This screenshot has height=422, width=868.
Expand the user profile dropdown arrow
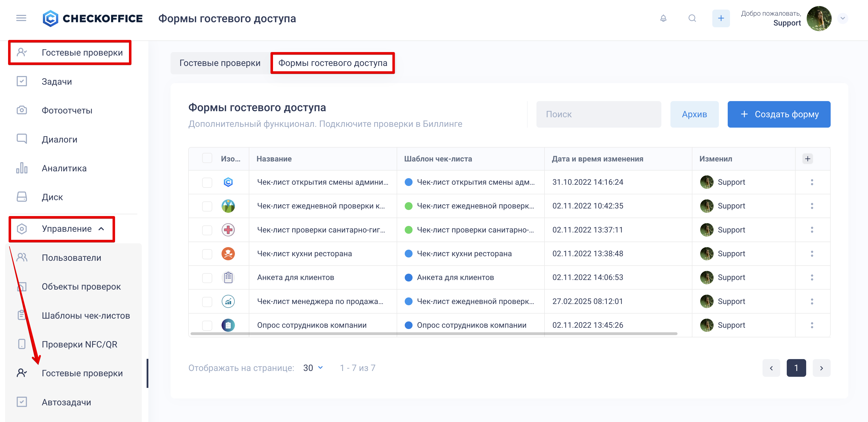(x=843, y=18)
